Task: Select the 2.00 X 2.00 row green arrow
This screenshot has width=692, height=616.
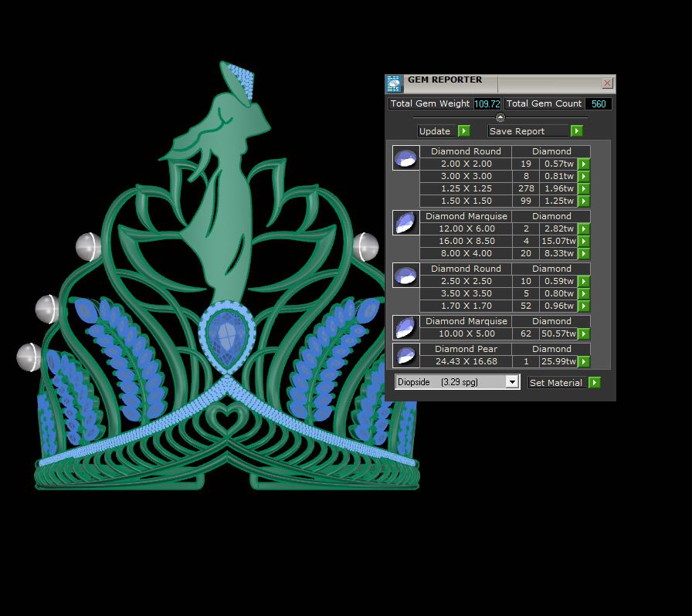Action: [584, 164]
